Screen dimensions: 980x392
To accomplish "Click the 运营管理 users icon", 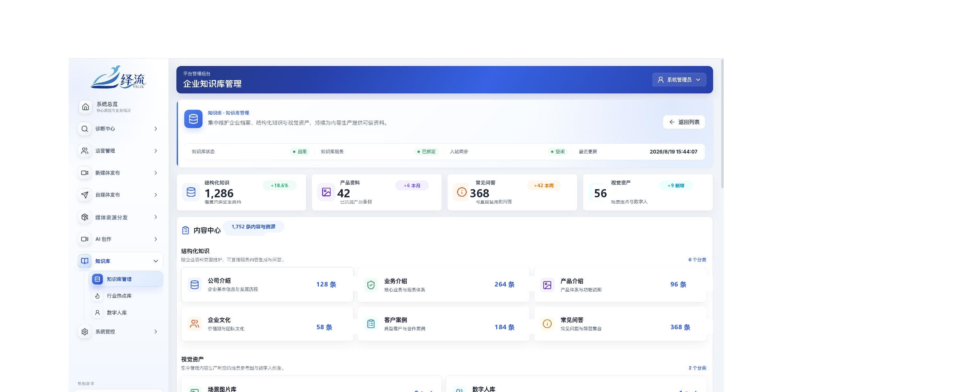I will click(85, 151).
